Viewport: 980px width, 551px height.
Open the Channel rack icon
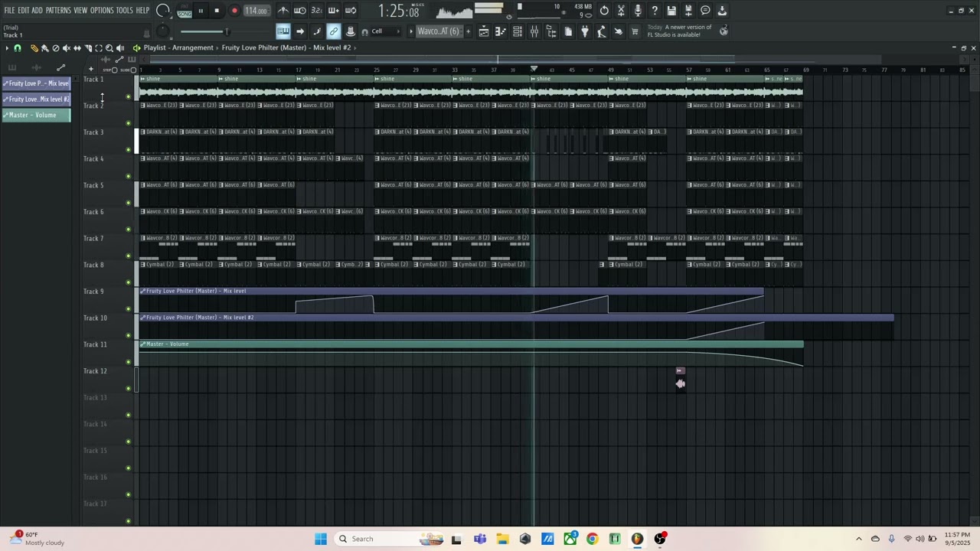coord(518,31)
